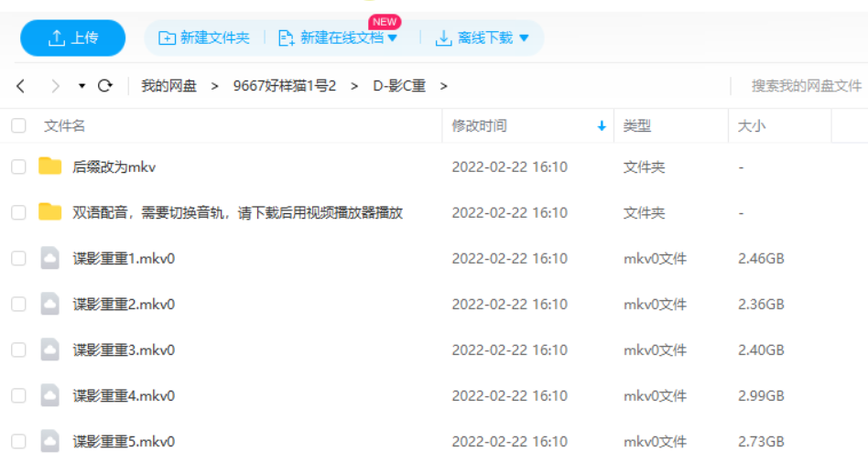Click the file icon of 谍影重重4.mkv0
Viewport: 868px width, 473px height.
pyautogui.click(x=49, y=395)
